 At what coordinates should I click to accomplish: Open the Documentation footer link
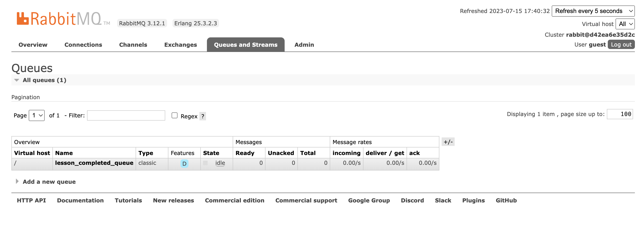pyautogui.click(x=80, y=201)
